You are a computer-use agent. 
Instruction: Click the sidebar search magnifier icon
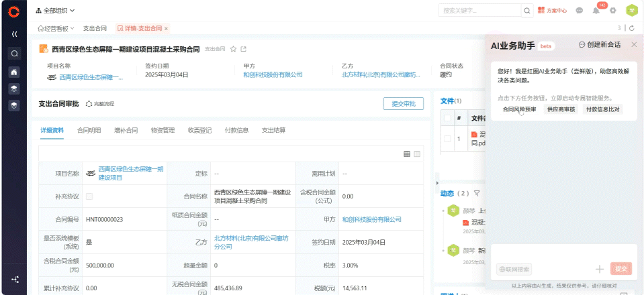pyautogui.click(x=14, y=53)
